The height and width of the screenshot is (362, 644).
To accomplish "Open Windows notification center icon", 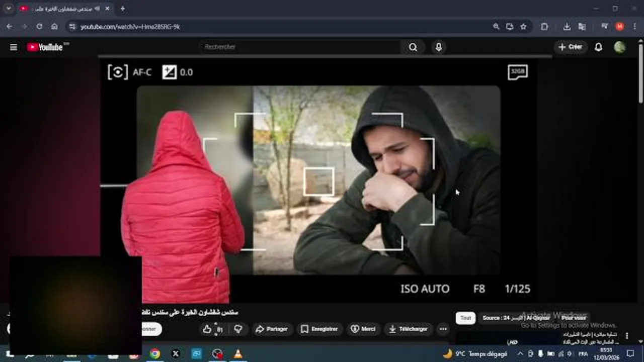I will [630, 354].
